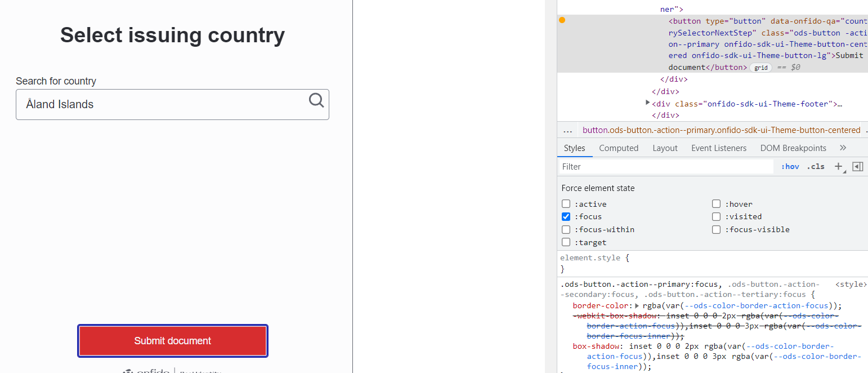Toggle the .cls class editor
Image resolution: width=868 pixels, height=373 pixels.
point(816,166)
